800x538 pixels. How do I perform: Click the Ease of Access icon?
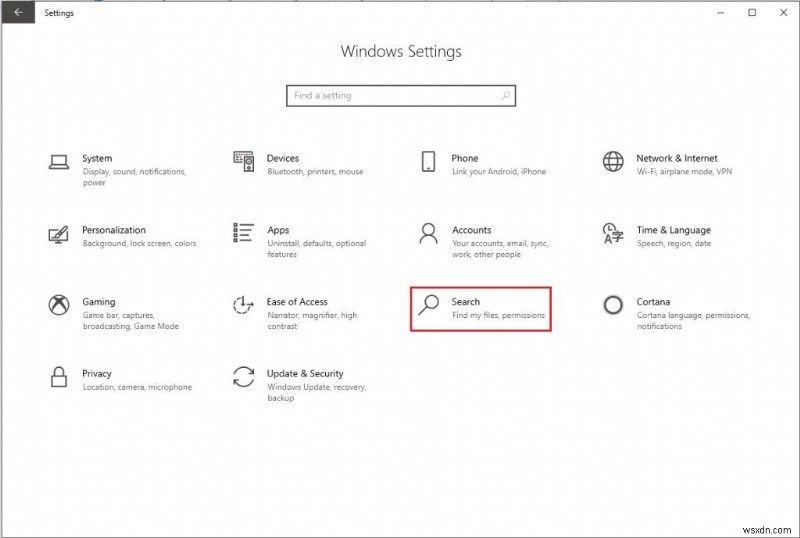coord(243,305)
